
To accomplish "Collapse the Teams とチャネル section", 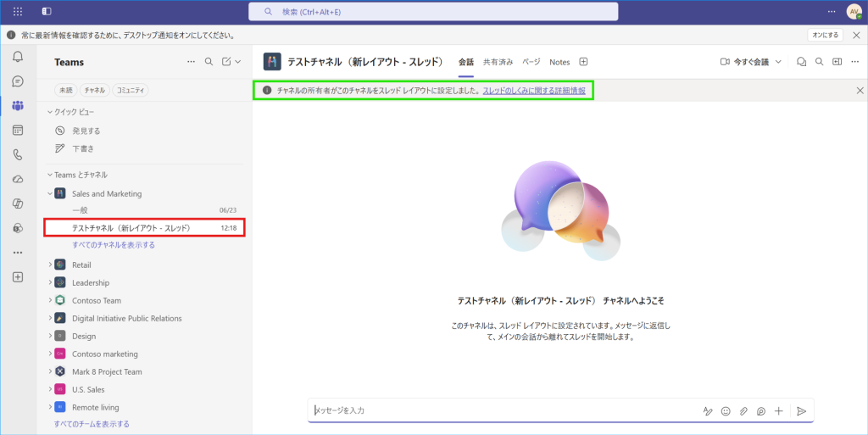I will click(50, 175).
